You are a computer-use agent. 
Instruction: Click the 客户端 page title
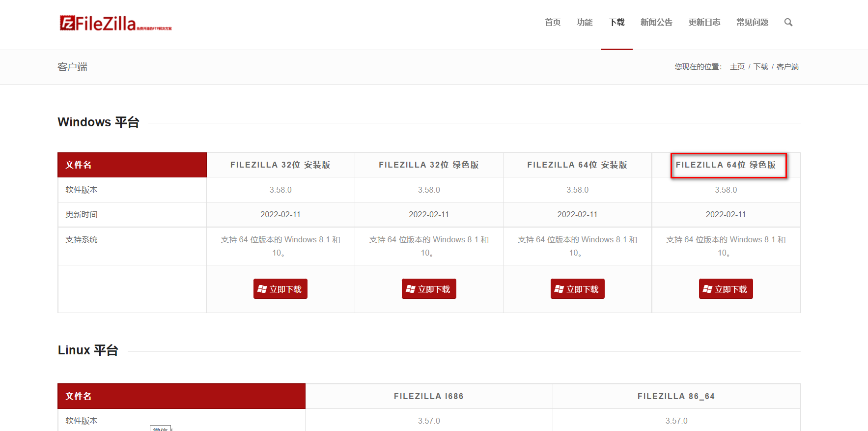click(72, 67)
